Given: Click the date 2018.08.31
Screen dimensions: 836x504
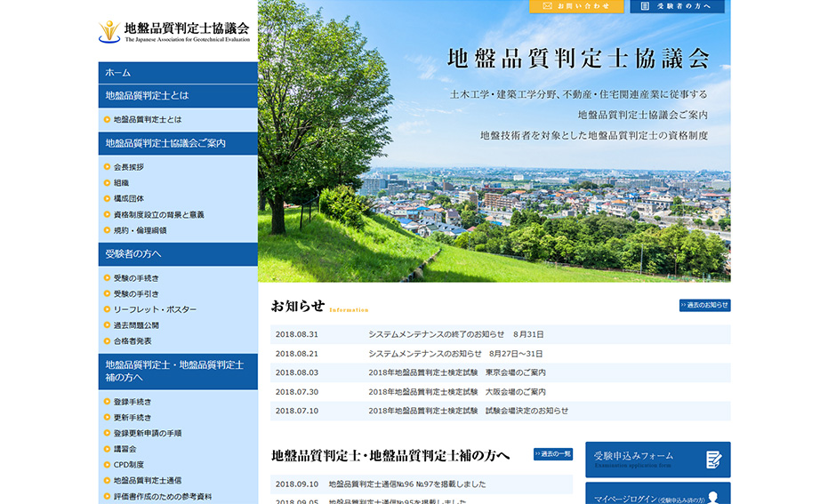Looking at the screenshot, I should click(x=296, y=334).
